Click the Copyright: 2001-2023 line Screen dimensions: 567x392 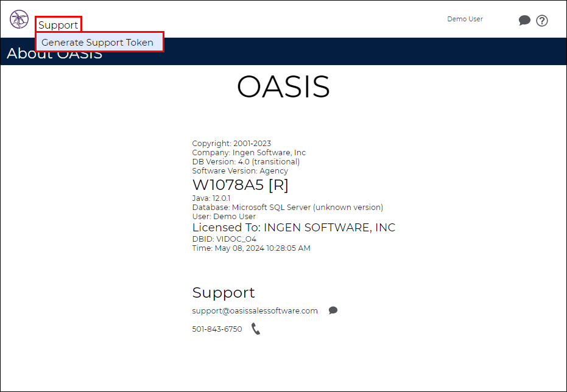(231, 144)
